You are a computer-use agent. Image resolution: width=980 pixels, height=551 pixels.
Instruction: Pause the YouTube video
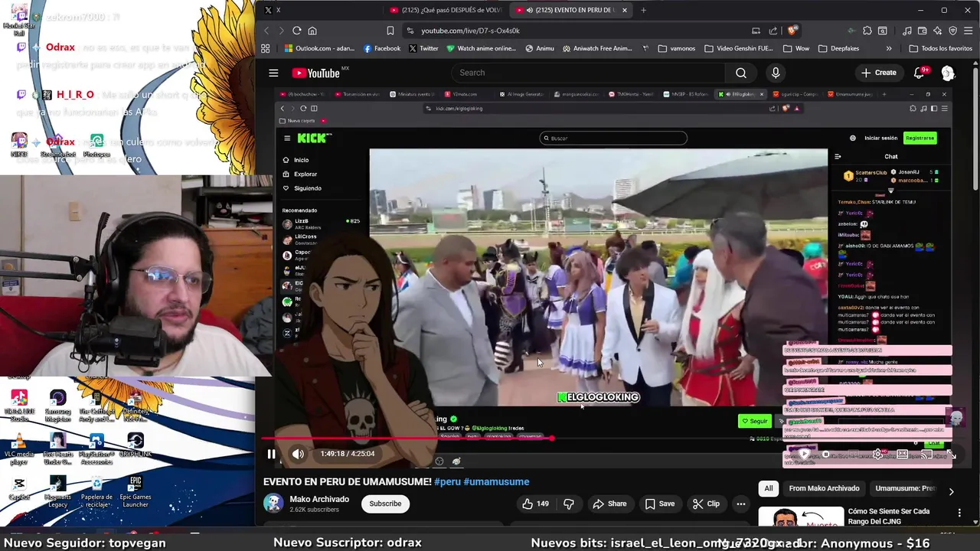point(271,454)
